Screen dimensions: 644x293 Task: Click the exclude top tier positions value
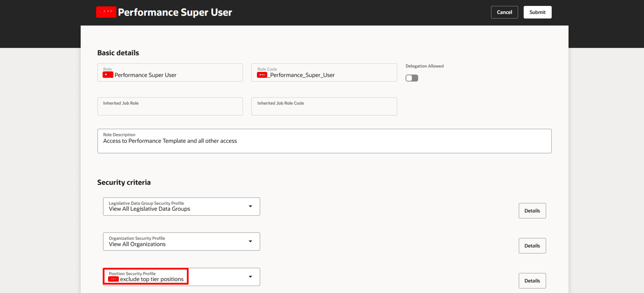152,279
